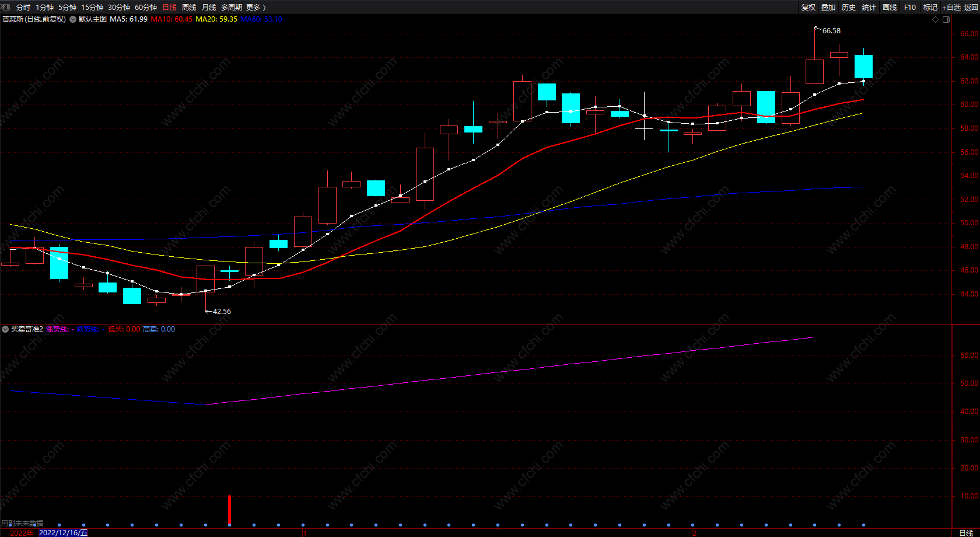Click the 买卖奇准2 indicator name

[27, 329]
